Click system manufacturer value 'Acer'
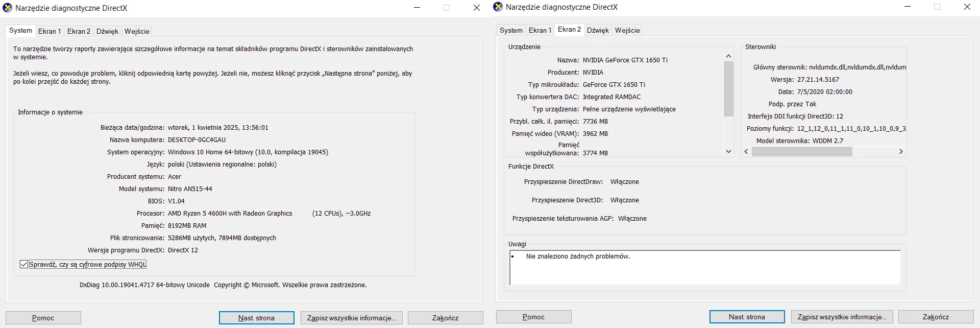980x328 pixels. [175, 176]
